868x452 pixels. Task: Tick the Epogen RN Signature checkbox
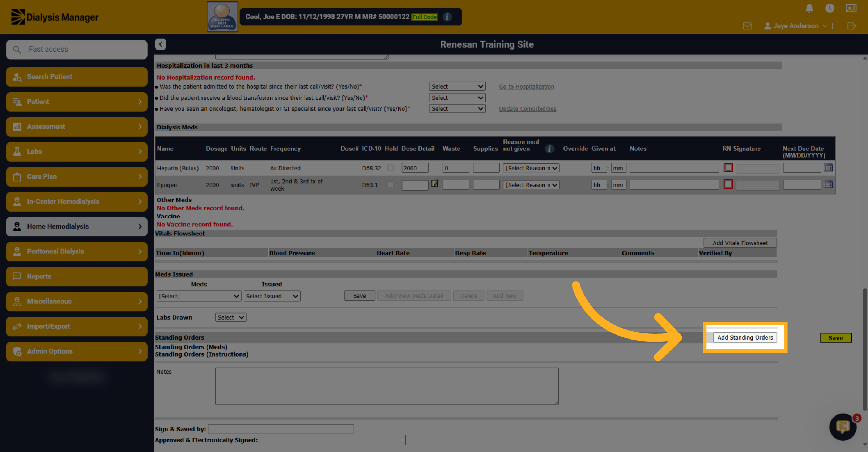point(728,184)
